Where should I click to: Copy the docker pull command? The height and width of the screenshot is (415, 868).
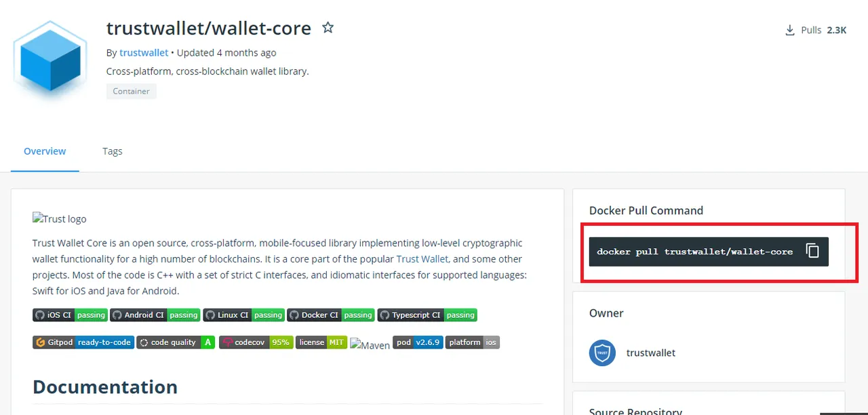812,251
